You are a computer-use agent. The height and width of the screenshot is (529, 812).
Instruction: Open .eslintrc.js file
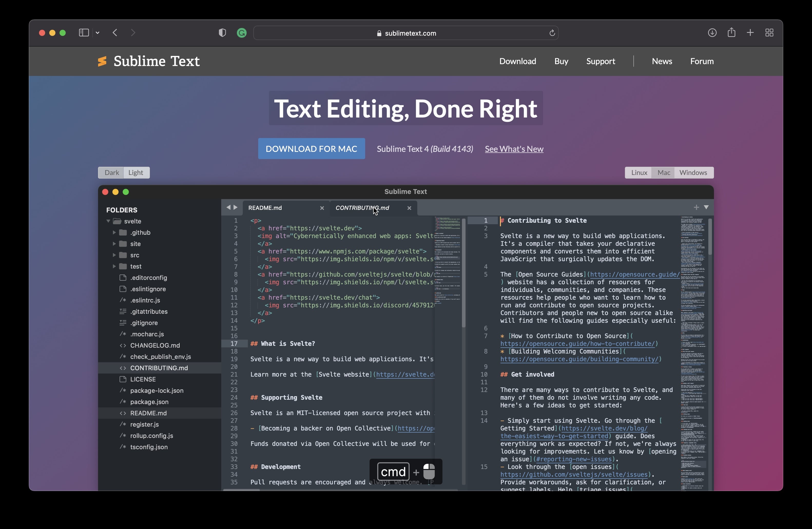160,300
